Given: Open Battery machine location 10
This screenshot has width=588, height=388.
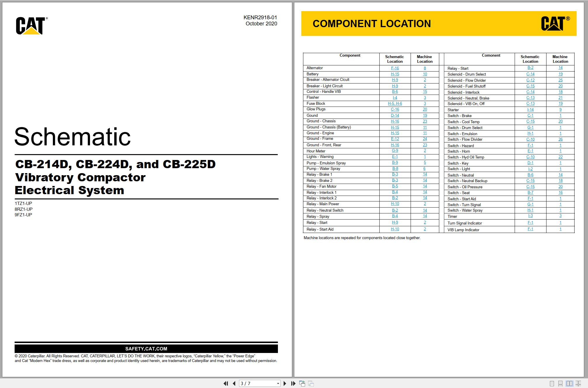Looking at the screenshot, I should 425,74.
